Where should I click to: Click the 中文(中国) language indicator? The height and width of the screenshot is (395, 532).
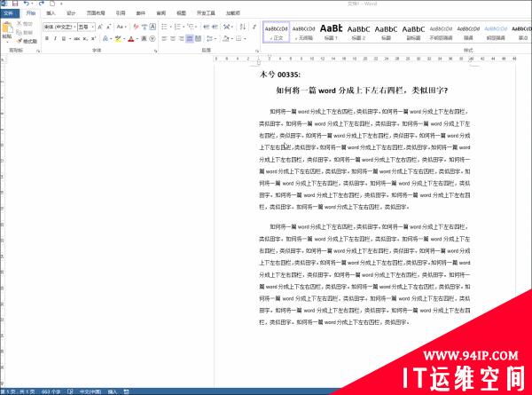click(x=90, y=391)
